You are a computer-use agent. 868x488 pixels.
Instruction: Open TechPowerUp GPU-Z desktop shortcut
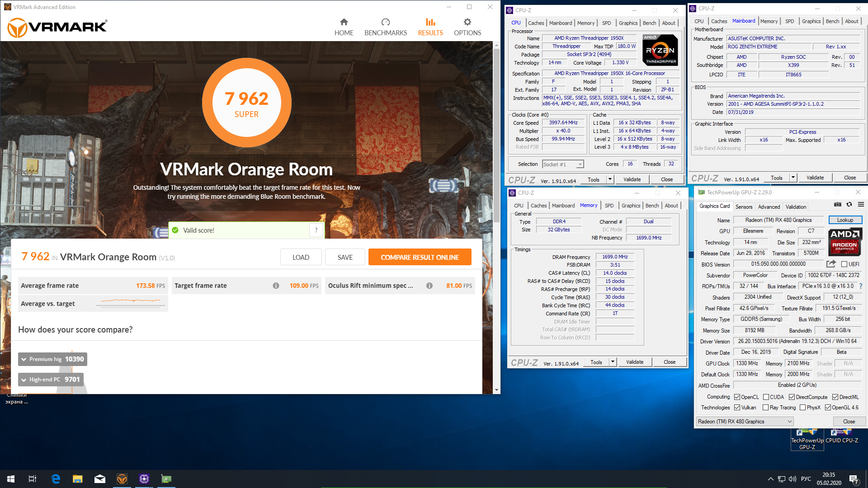pos(807,440)
